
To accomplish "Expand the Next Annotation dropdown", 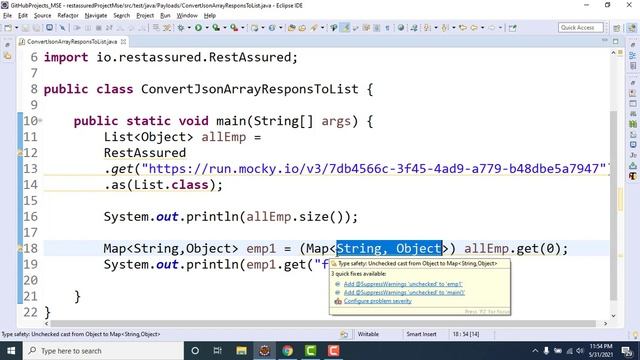I will pos(436,28).
